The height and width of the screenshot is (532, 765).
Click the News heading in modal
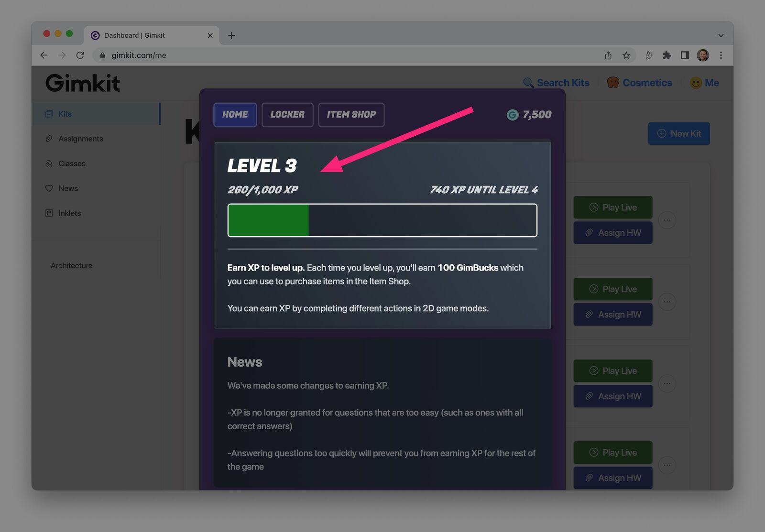tap(245, 362)
